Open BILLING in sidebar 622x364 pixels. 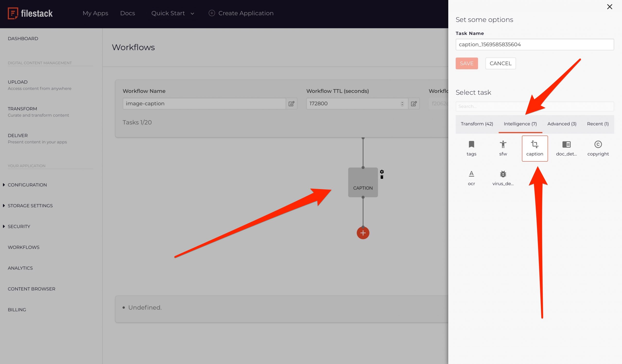pyautogui.click(x=17, y=310)
